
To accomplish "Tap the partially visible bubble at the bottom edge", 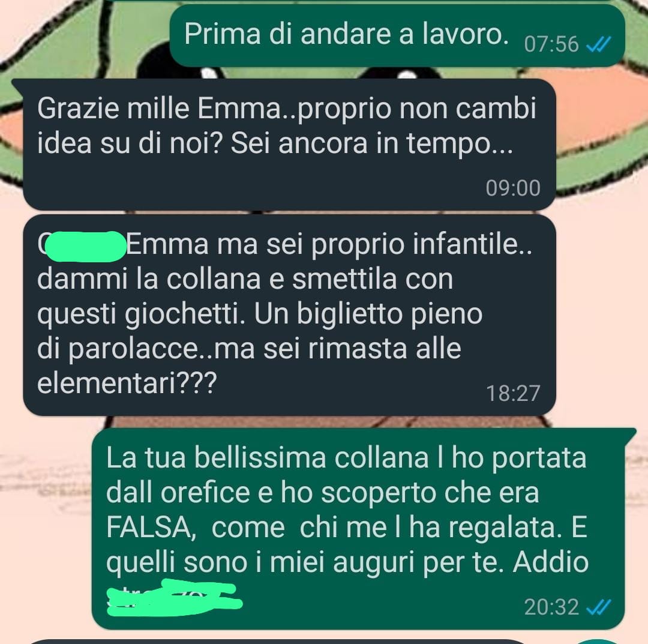I will (x=273, y=642).
